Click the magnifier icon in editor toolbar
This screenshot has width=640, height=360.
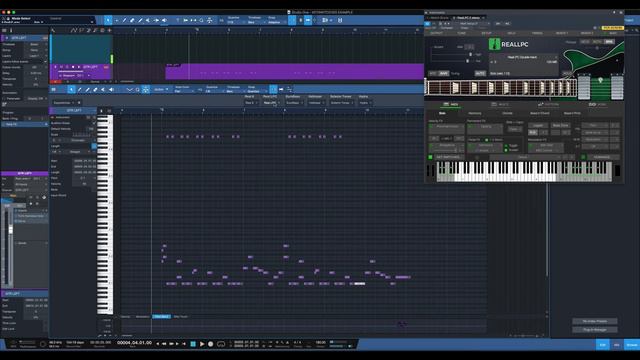coord(138,89)
